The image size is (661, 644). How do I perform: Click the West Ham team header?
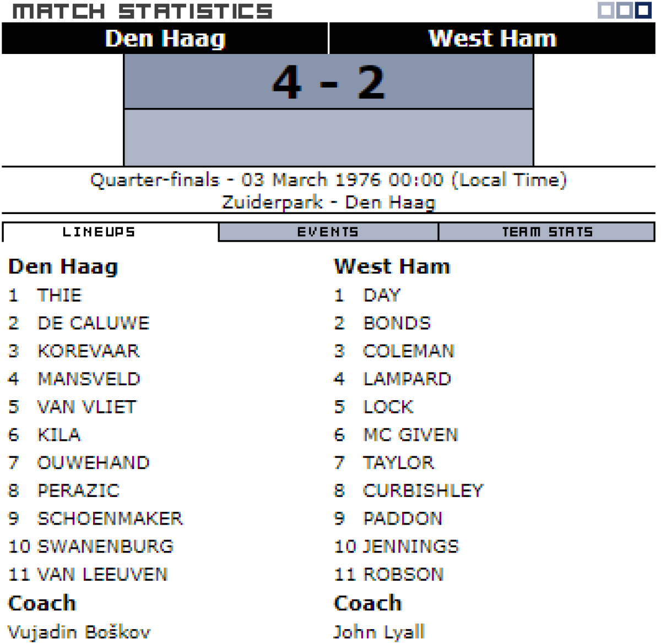pyautogui.click(x=492, y=39)
